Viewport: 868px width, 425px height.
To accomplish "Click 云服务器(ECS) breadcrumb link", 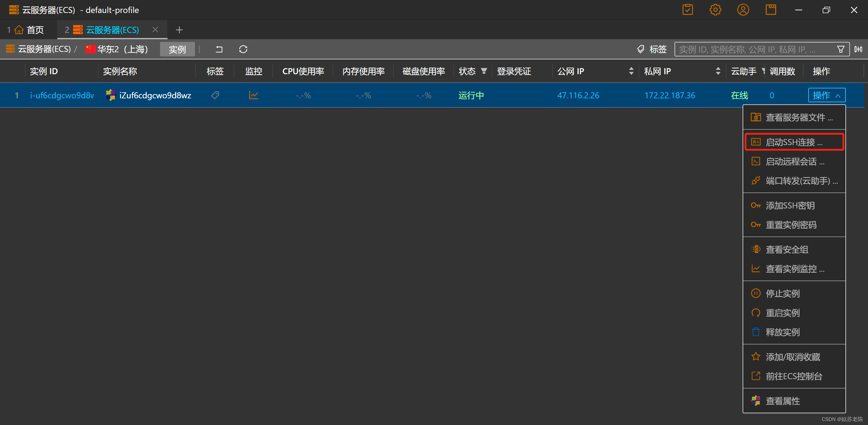I will pyautogui.click(x=38, y=49).
